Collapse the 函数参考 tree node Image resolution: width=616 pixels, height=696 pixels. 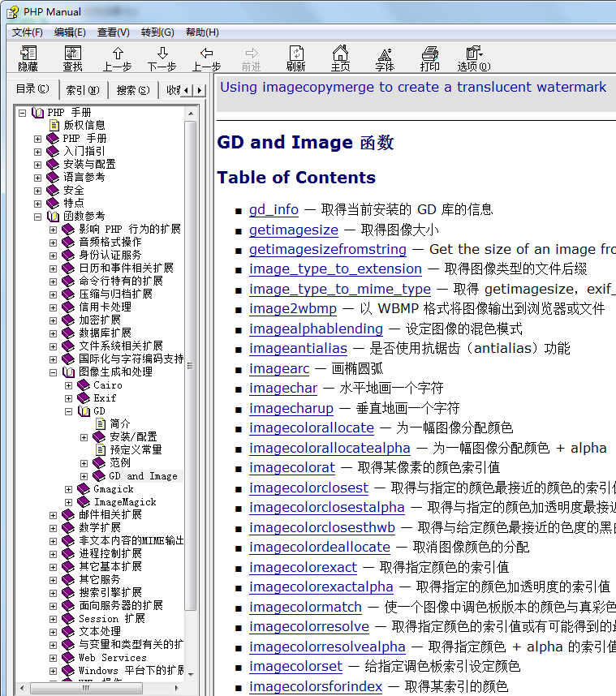tap(38, 217)
